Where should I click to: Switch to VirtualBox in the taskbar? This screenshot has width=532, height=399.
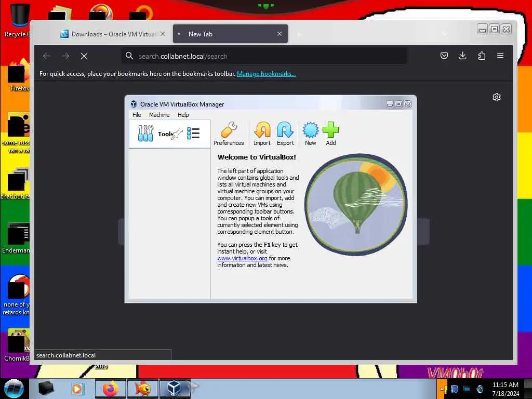[175, 389]
